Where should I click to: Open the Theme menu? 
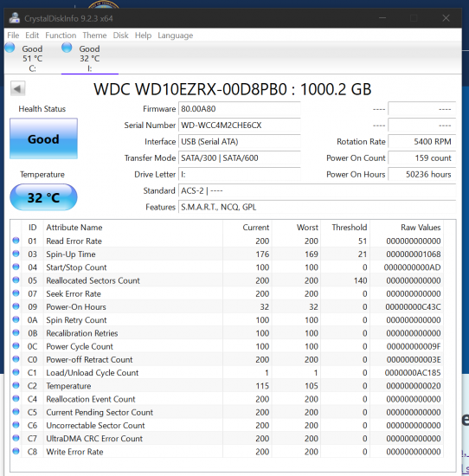pyautogui.click(x=94, y=35)
